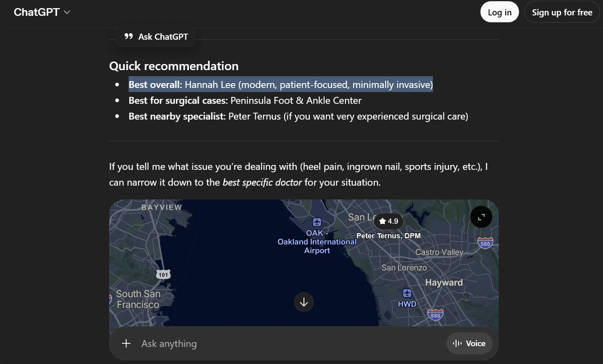Expand the map to fullscreen
This screenshot has width=603, height=364.
481,217
